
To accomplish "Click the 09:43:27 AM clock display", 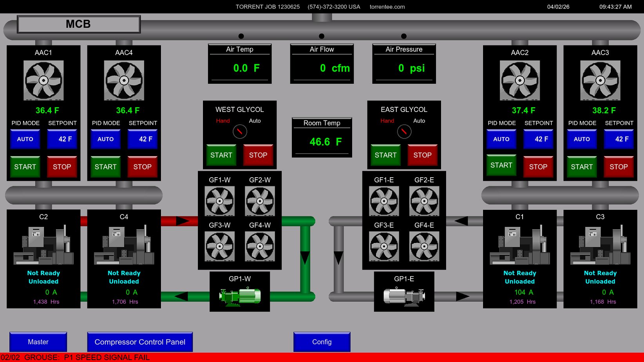I will [x=615, y=7].
